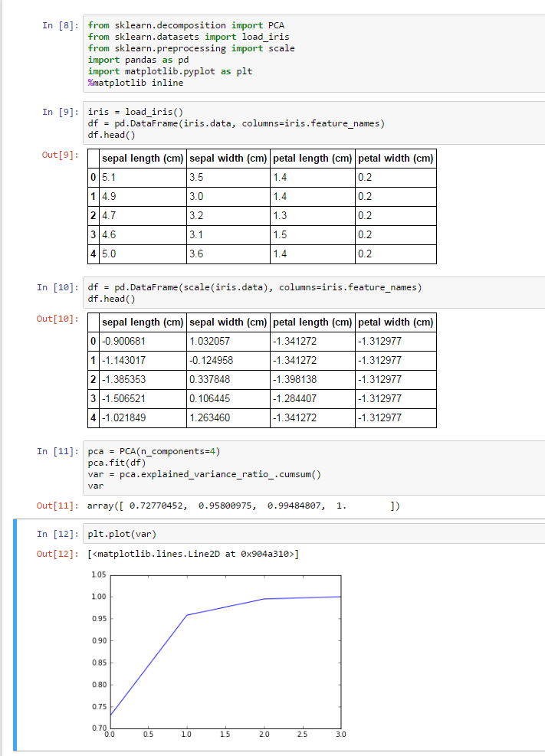The height and width of the screenshot is (756, 545).
Task: Click the Out[9]: prompt label
Action: (x=61, y=155)
